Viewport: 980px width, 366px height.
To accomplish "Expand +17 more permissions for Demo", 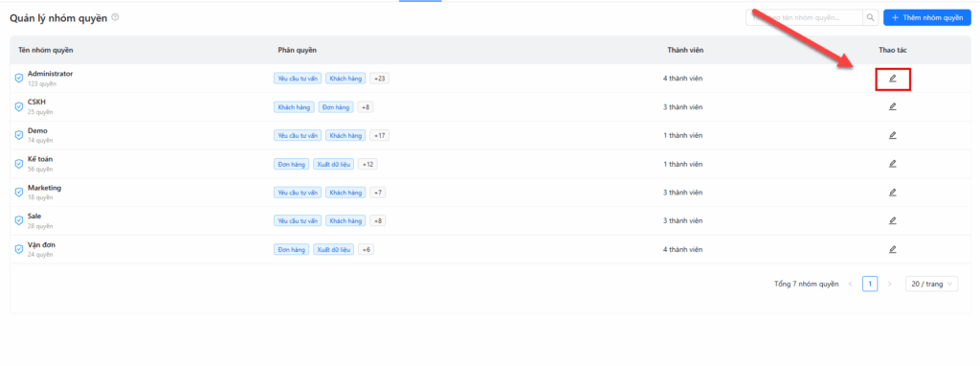I will (x=379, y=135).
